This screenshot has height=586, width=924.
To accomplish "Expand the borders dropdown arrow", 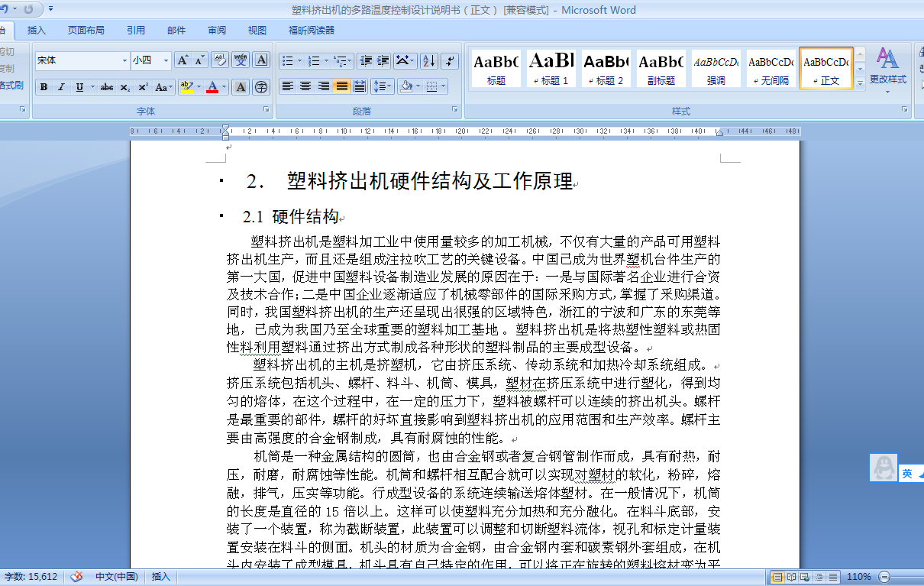I will 444,86.
